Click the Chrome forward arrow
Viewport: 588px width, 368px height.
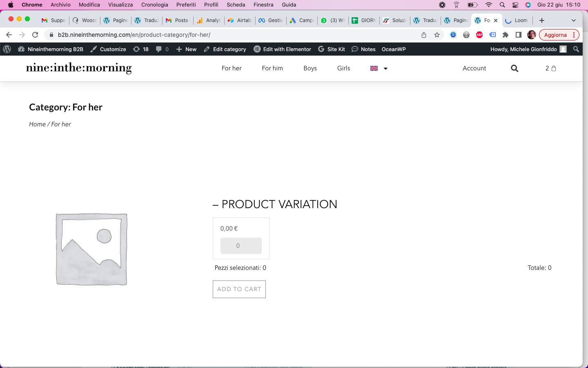point(22,35)
